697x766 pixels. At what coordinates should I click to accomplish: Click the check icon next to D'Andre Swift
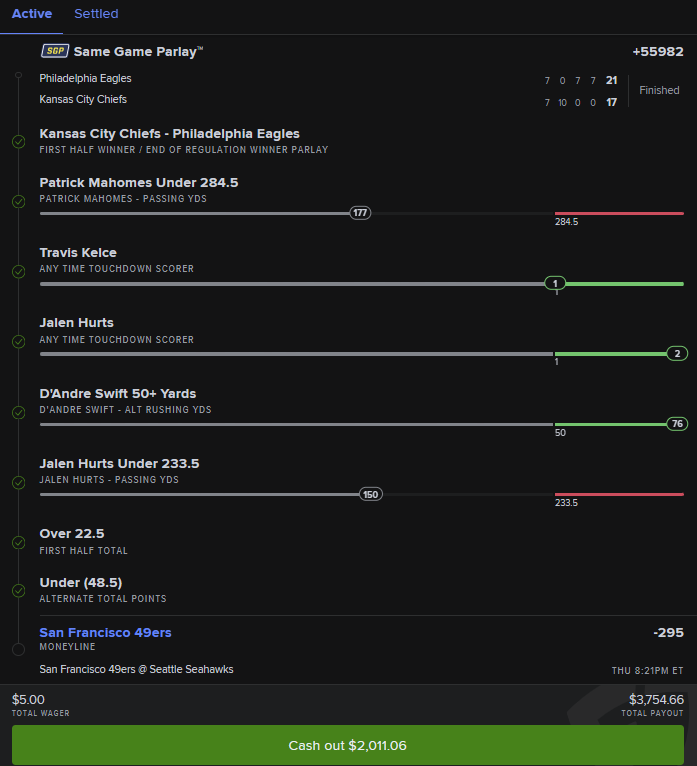coord(19,412)
